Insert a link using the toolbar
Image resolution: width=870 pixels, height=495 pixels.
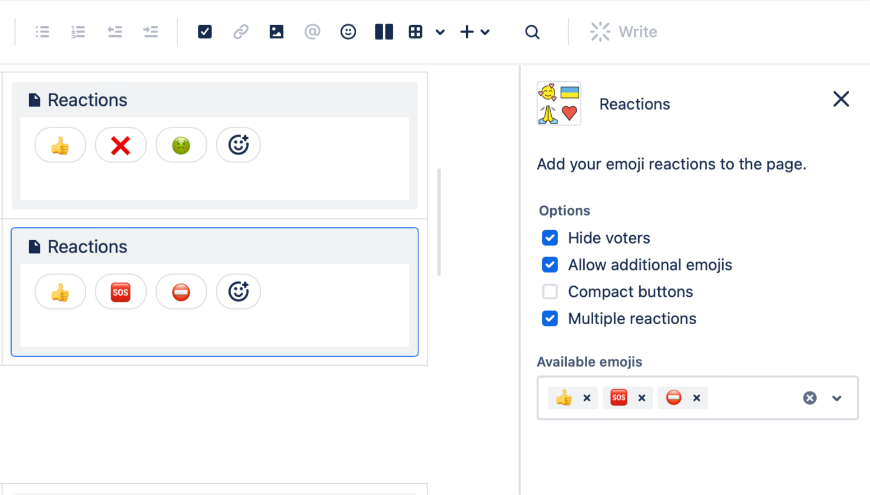(x=241, y=32)
